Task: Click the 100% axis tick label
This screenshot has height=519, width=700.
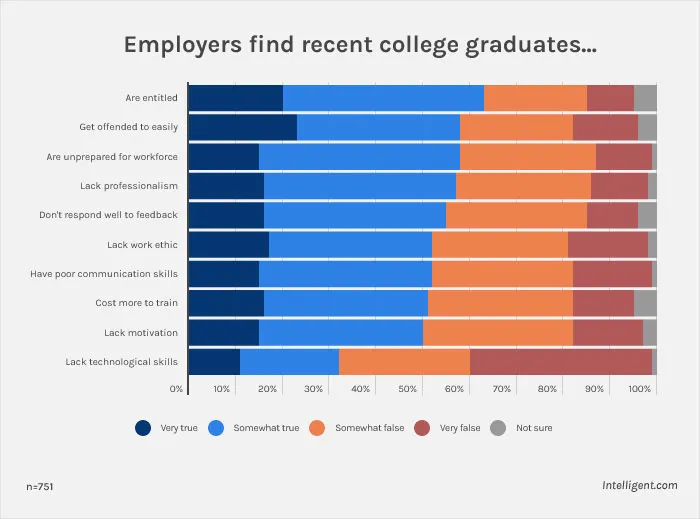Action: point(639,389)
